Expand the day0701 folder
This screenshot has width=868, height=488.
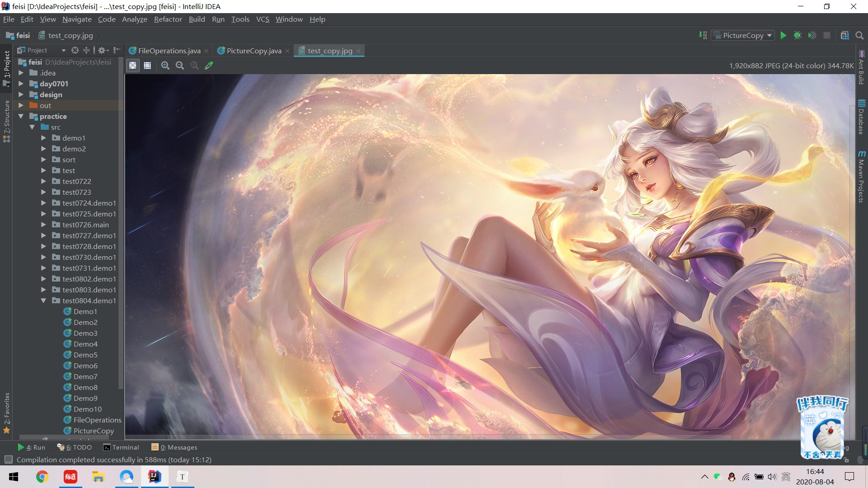[21, 84]
